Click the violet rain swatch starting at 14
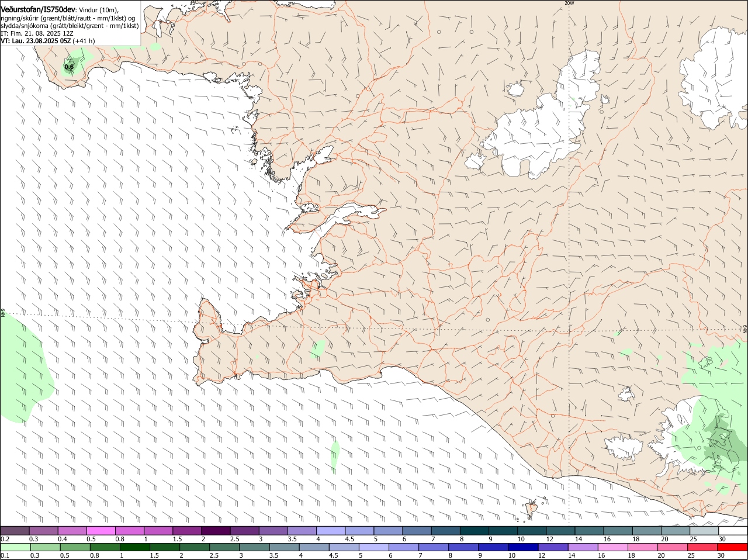The height and width of the screenshot is (560, 748). (582, 547)
